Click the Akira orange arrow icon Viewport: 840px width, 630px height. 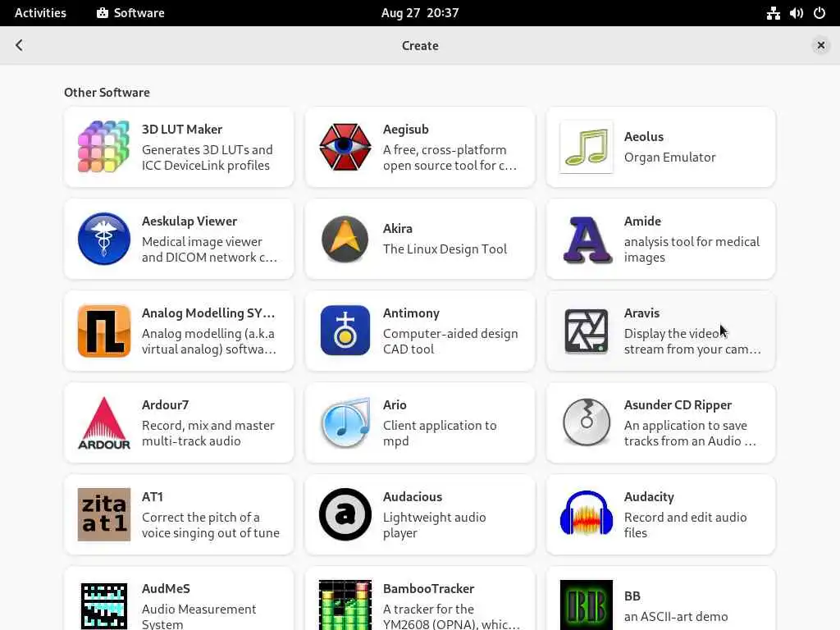tap(345, 239)
